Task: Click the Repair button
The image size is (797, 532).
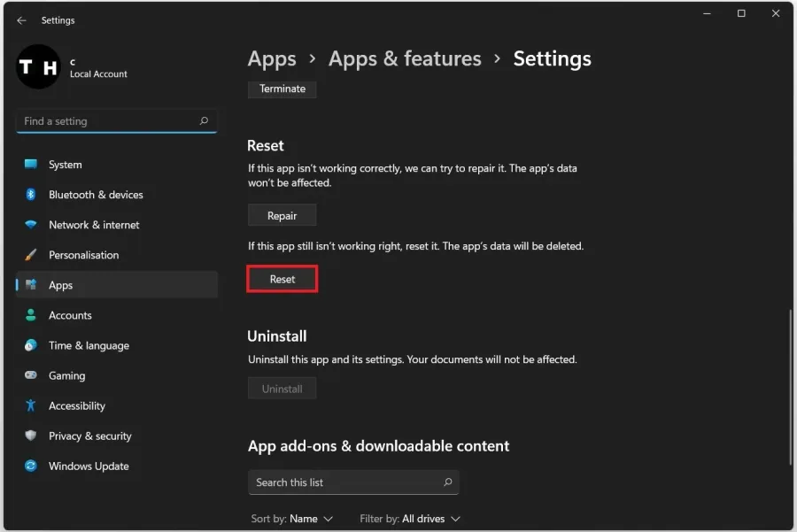Action: pos(282,215)
